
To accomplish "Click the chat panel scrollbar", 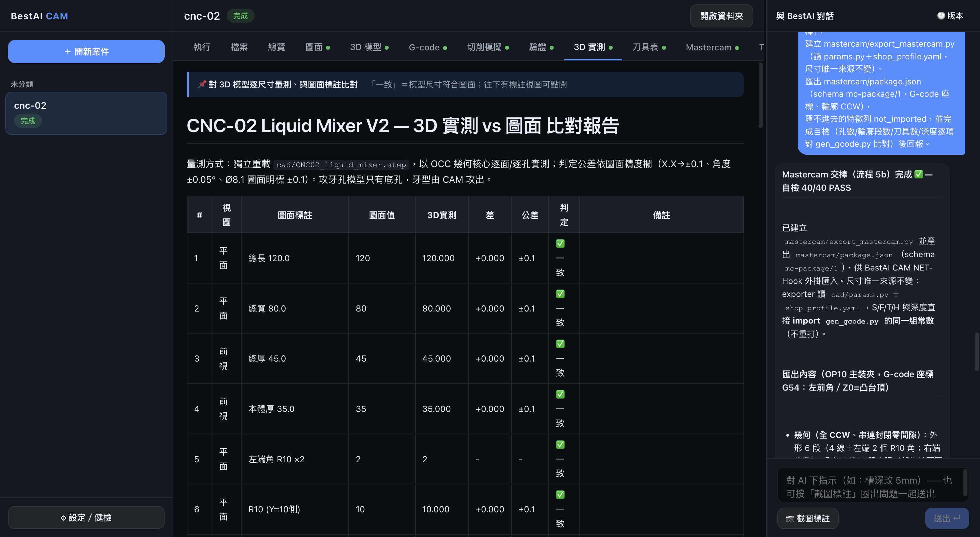I will pyautogui.click(x=976, y=351).
